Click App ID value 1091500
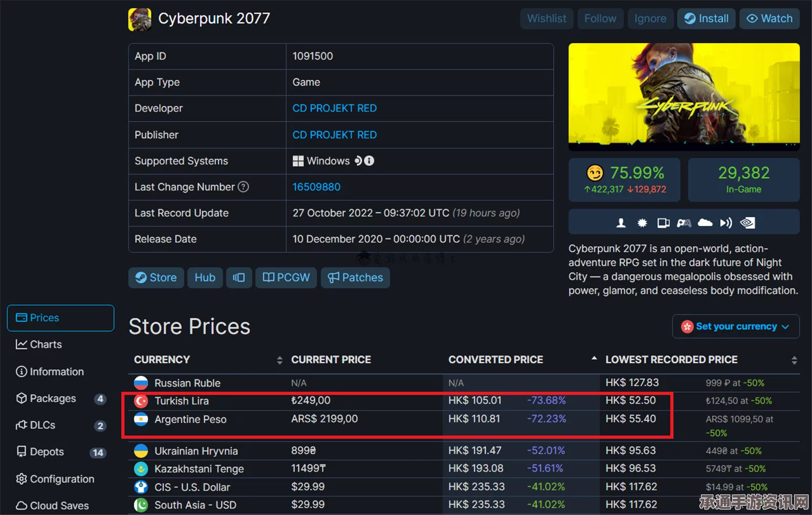 click(313, 56)
